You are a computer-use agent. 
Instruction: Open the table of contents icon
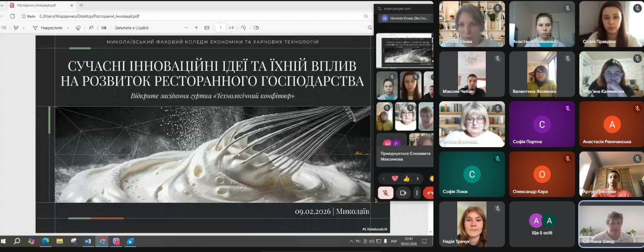(x=4, y=28)
